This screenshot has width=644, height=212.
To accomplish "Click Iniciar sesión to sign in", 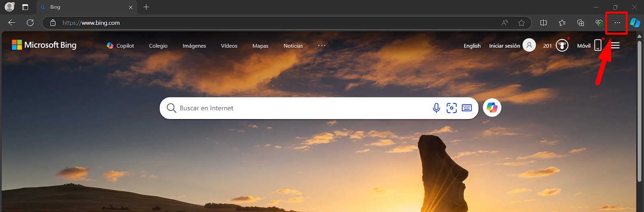I will [504, 46].
